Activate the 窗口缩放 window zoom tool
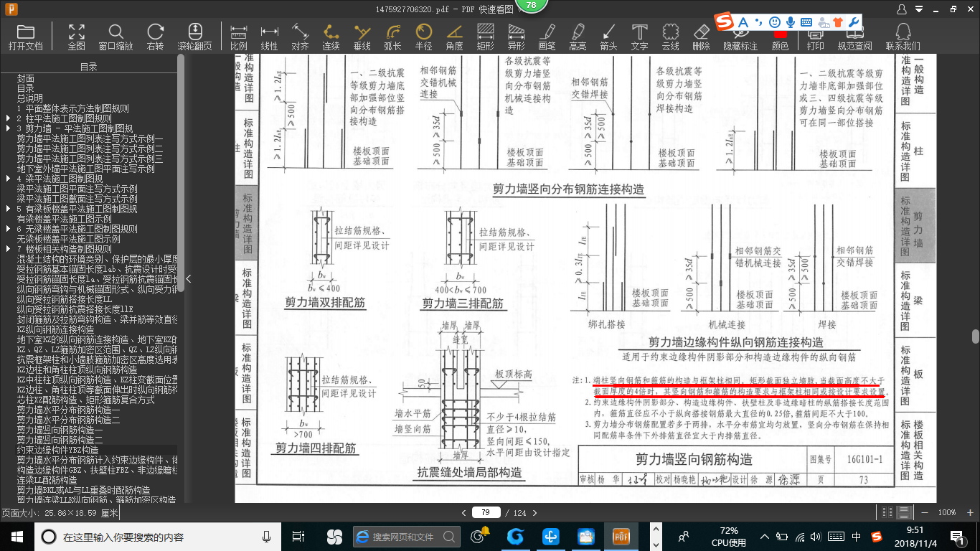This screenshot has height=551, width=980. (116, 37)
